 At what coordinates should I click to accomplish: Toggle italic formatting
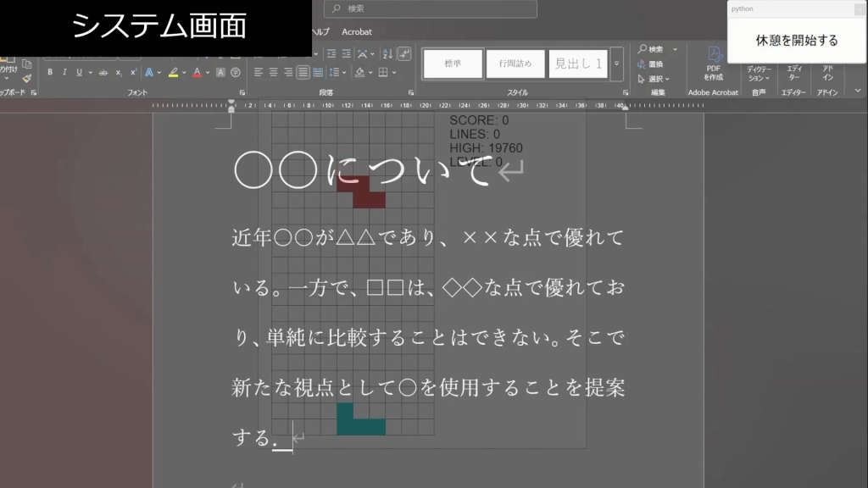click(x=64, y=71)
